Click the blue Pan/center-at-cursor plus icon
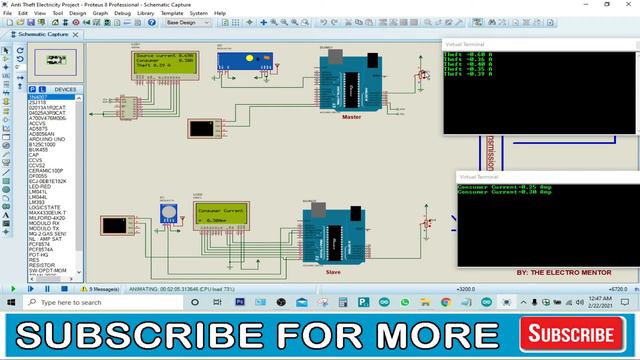 (263, 22)
